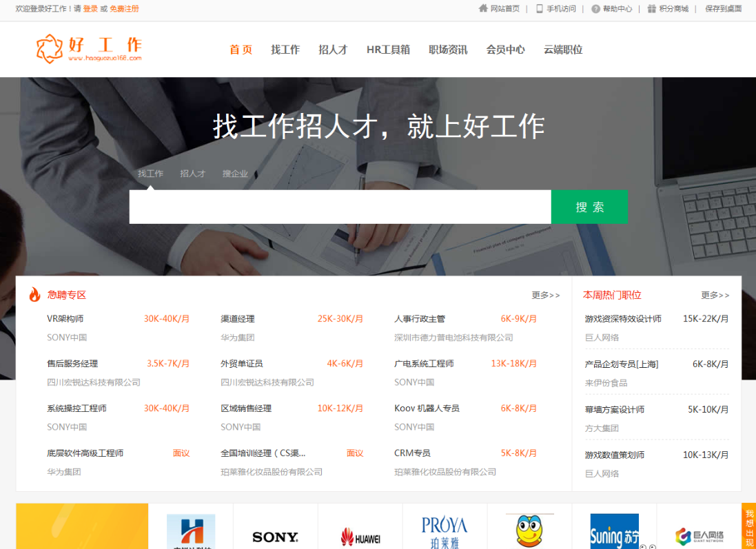Expand 更多>> in 急聘专区 section
756x549 pixels.
click(x=545, y=295)
